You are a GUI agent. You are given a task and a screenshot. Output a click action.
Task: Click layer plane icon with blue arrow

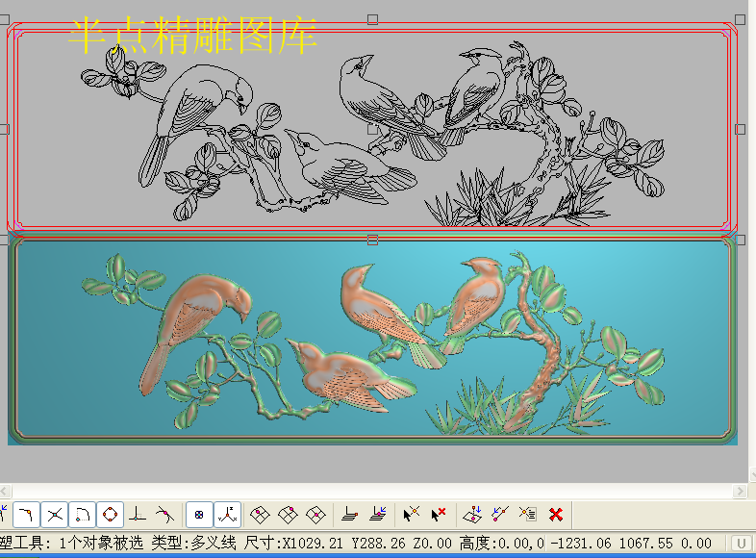(378, 515)
